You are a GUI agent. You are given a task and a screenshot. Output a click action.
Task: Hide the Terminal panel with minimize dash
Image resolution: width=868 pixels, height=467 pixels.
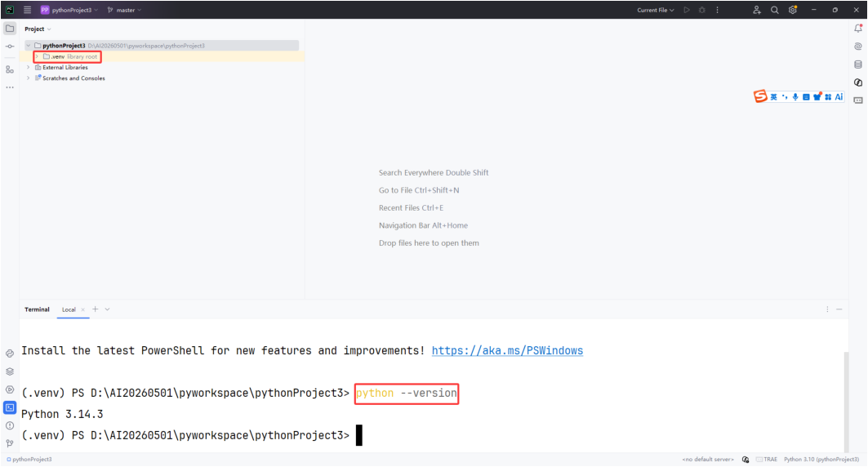click(x=839, y=309)
